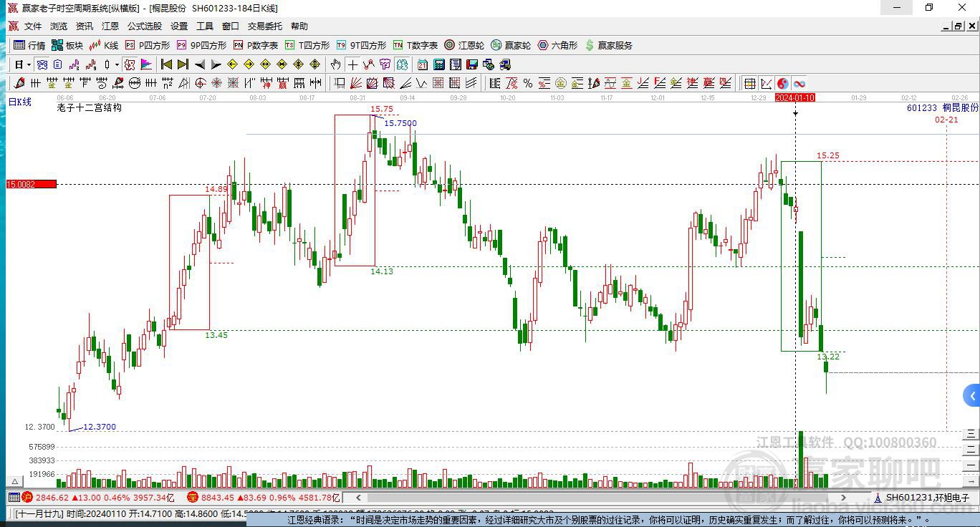Click the infinity-symbol icon in the drawing toolbar
Viewport: 980px width, 527px height.
coord(799,83)
